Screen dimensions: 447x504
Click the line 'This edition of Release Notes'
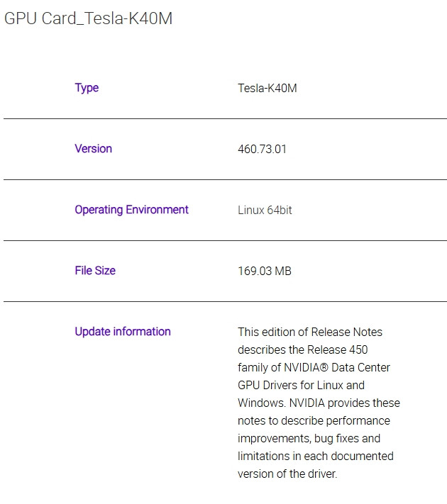pyautogui.click(x=310, y=332)
